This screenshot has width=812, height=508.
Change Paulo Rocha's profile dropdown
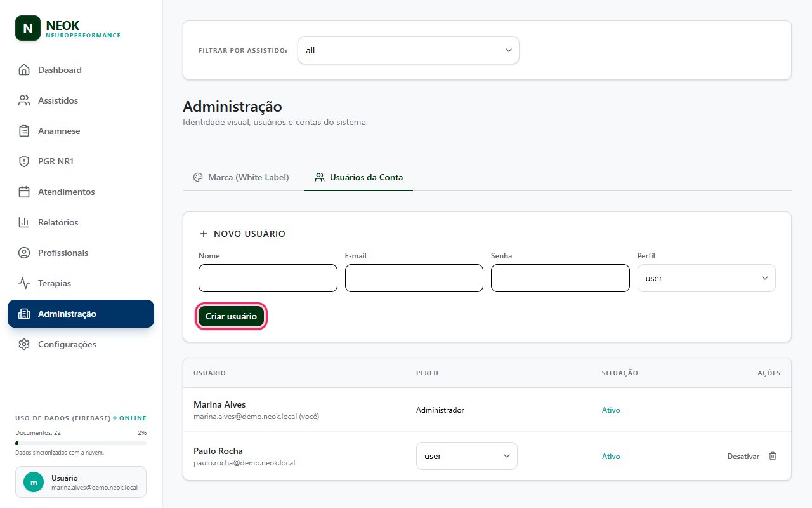[467, 456]
